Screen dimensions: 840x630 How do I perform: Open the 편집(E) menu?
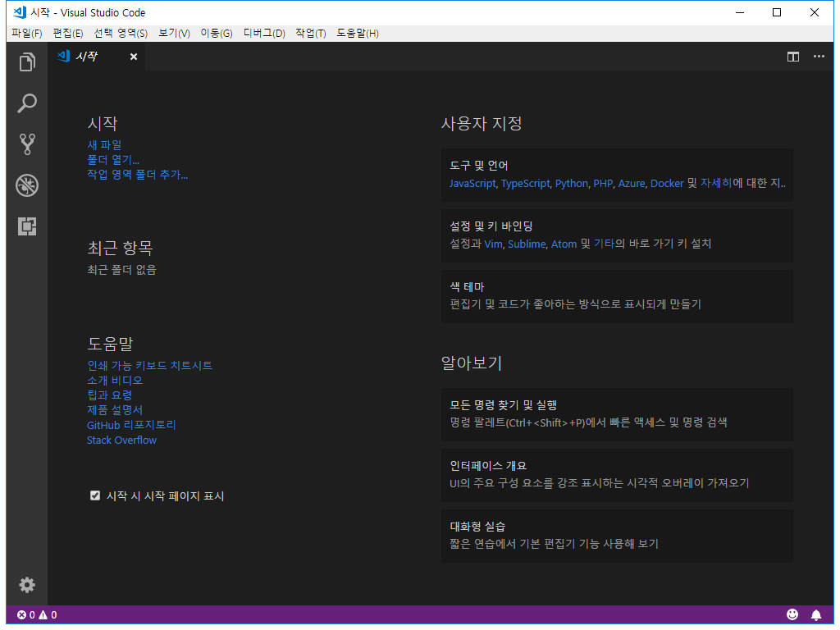68,33
